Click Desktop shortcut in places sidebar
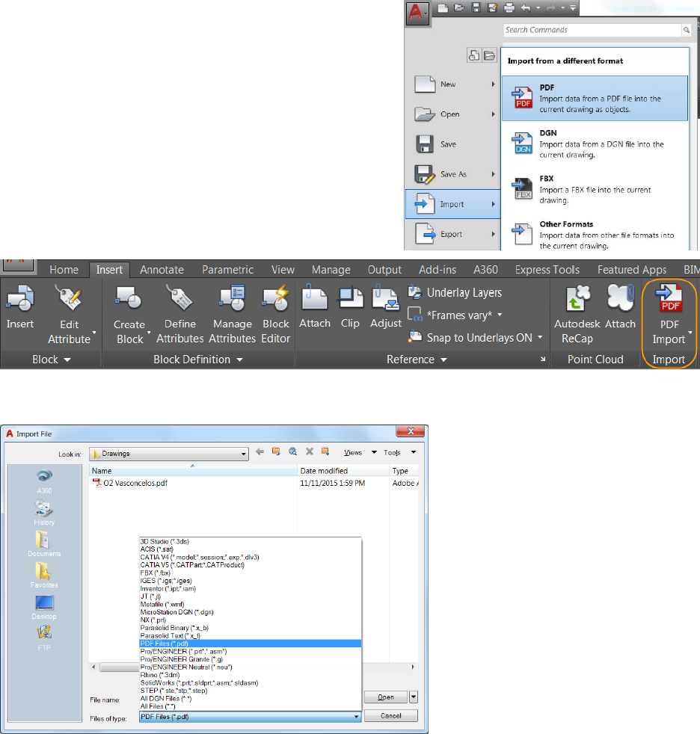This screenshot has height=734, width=700. 44,607
